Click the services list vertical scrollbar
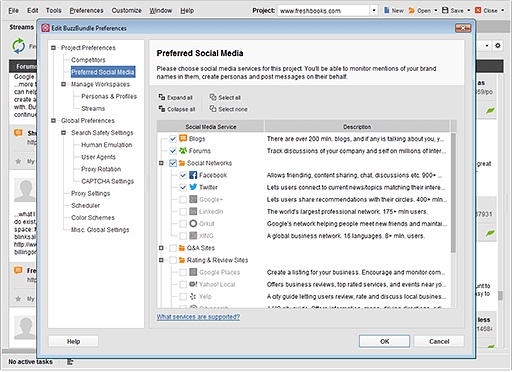The width and height of the screenshot is (512, 372). (x=453, y=193)
